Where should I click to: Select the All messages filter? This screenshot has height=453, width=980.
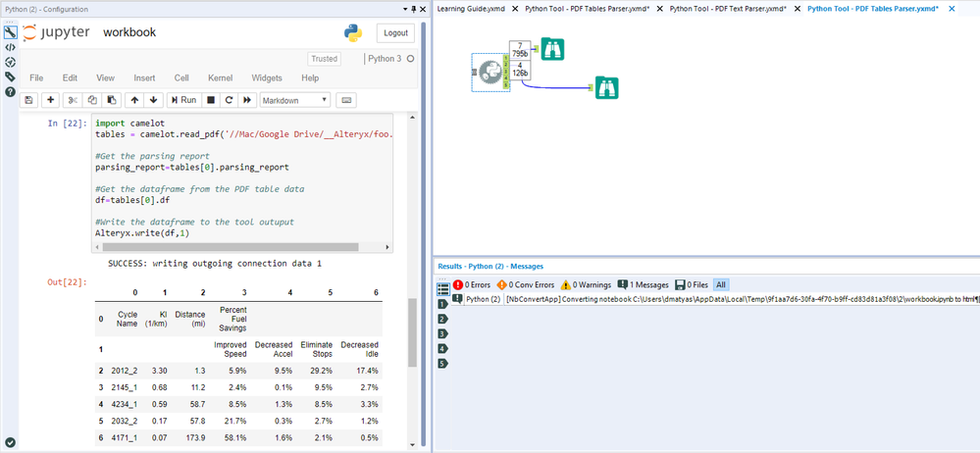tap(721, 285)
